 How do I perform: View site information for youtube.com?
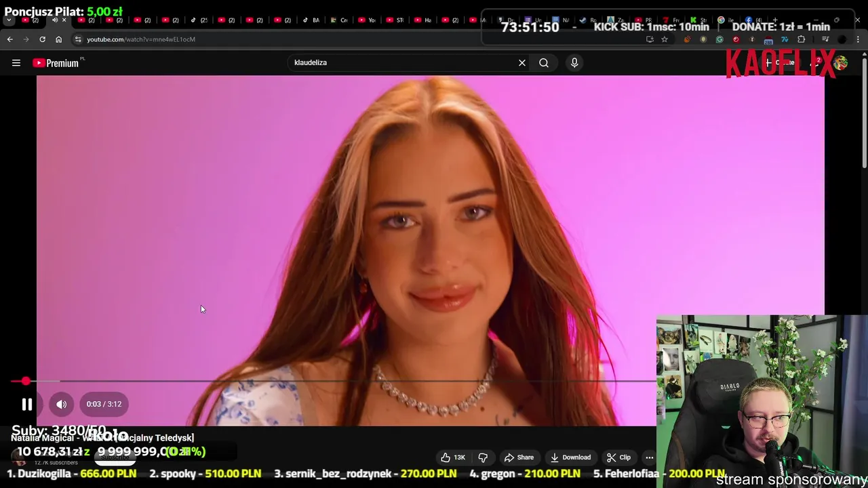(78, 39)
